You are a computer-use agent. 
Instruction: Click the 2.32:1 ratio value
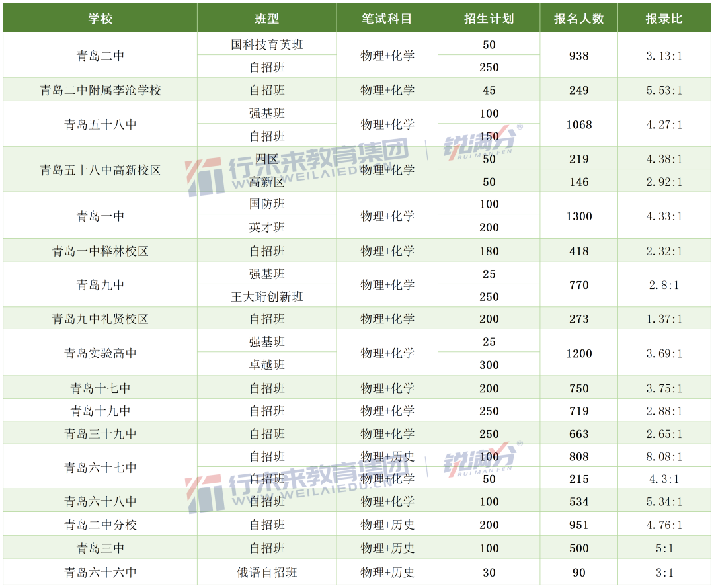click(664, 251)
